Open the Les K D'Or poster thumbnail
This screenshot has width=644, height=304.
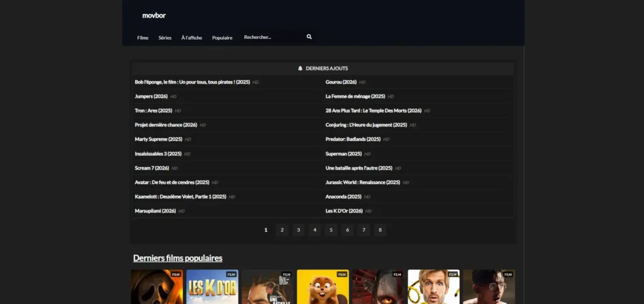point(212,288)
